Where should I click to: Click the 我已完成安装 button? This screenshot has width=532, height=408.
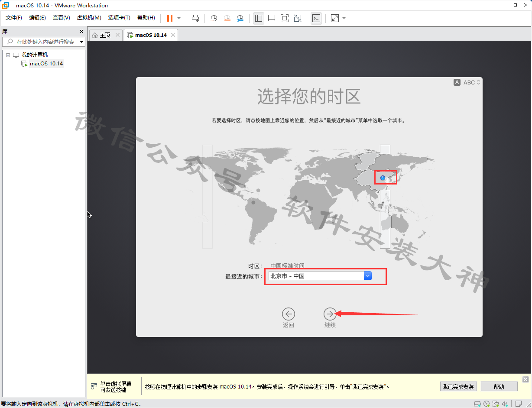click(x=458, y=387)
